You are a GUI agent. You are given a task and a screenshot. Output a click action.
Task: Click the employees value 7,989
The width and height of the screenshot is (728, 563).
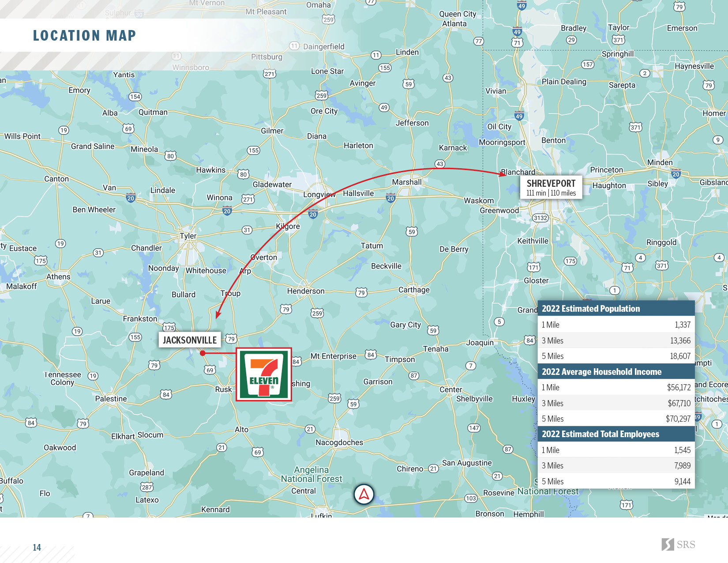683,465
